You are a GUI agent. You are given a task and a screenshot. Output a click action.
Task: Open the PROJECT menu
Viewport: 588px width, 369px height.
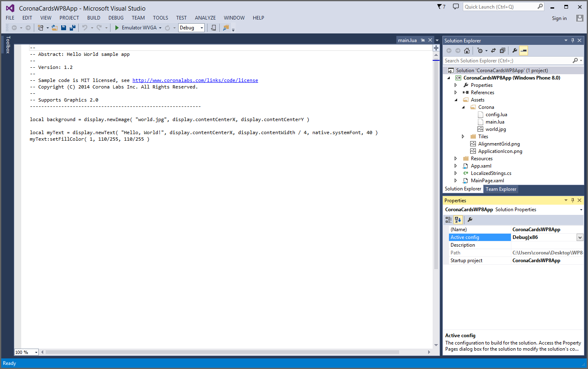pos(69,18)
